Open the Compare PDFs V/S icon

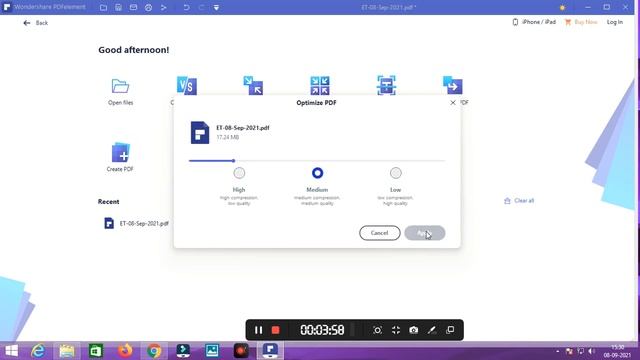(187, 86)
